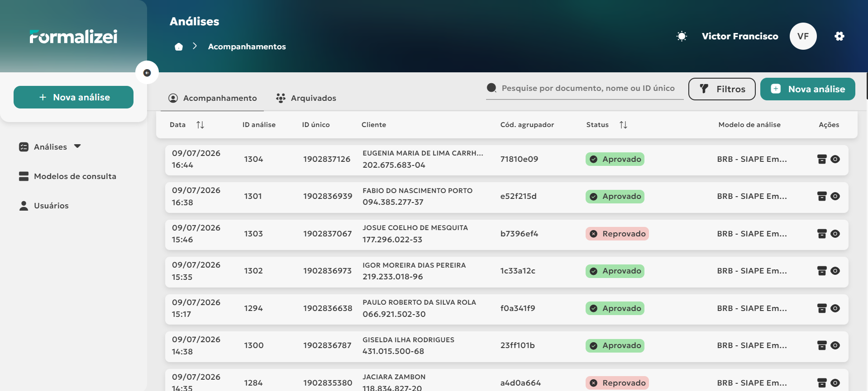Archive analysis 1294 of Paulo Roberto
Image resolution: width=868 pixels, height=391 pixels.
pyautogui.click(x=822, y=308)
